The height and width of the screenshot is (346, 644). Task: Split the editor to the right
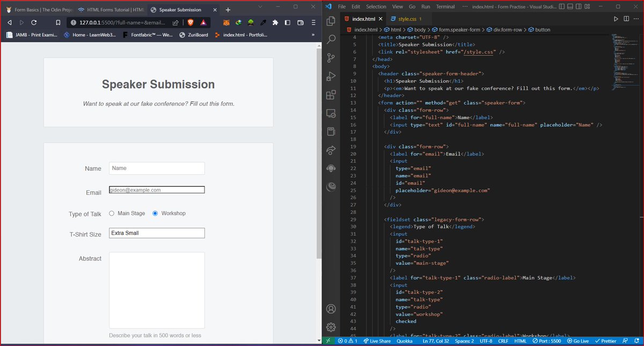pos(626,19)
